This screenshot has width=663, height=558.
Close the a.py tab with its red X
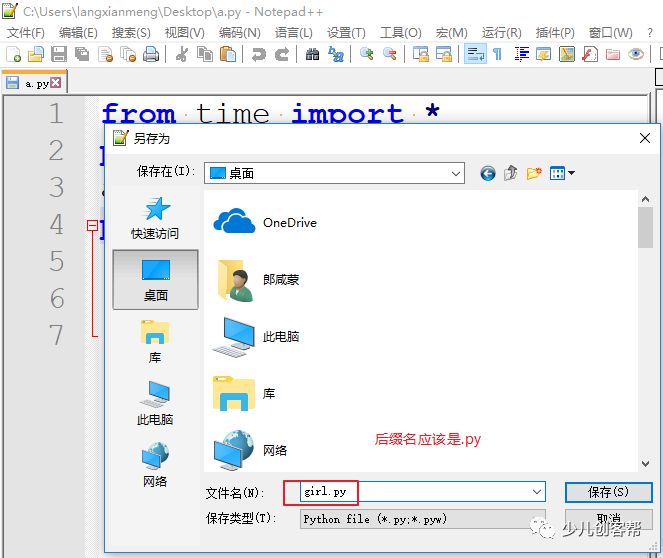pos(55,83)
